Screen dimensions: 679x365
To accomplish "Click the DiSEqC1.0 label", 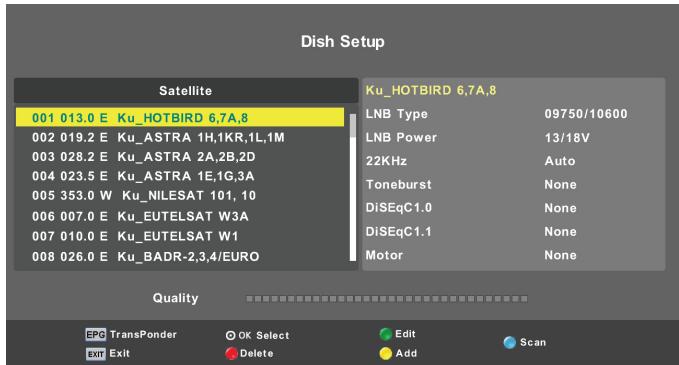I will tap(398, 208).
